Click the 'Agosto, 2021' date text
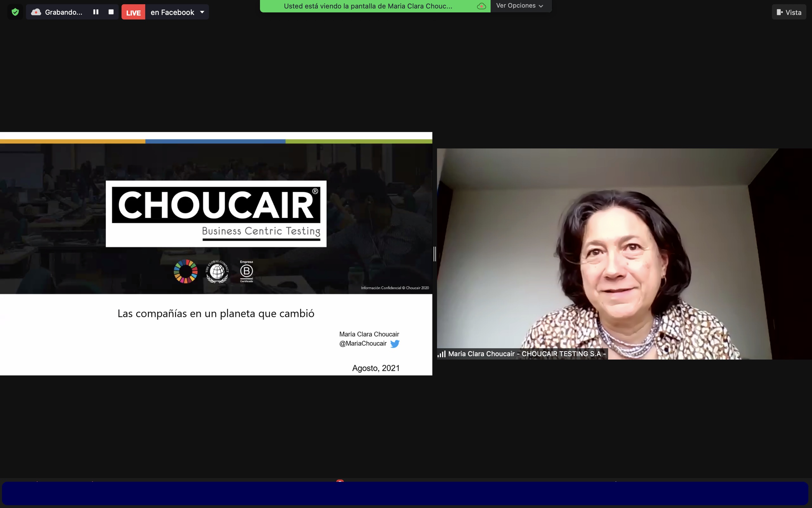Viewport: 812px width, 508px height. tap(376, 368)
